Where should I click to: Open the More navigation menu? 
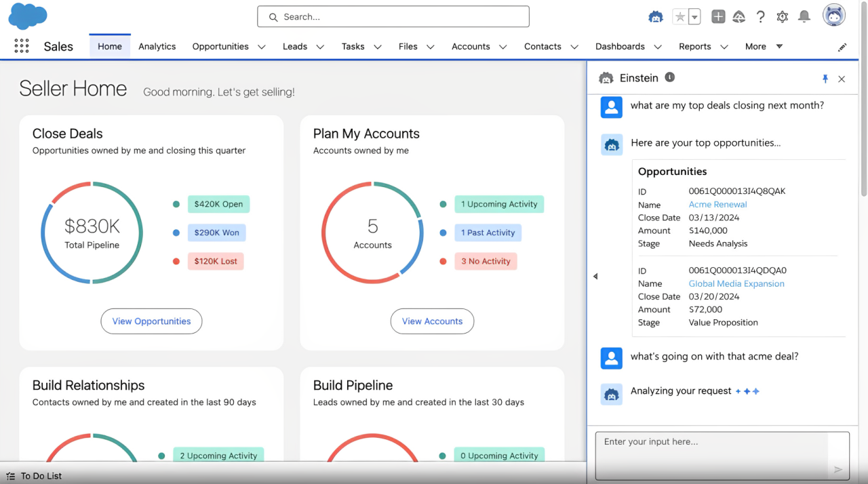click(764, 46)
